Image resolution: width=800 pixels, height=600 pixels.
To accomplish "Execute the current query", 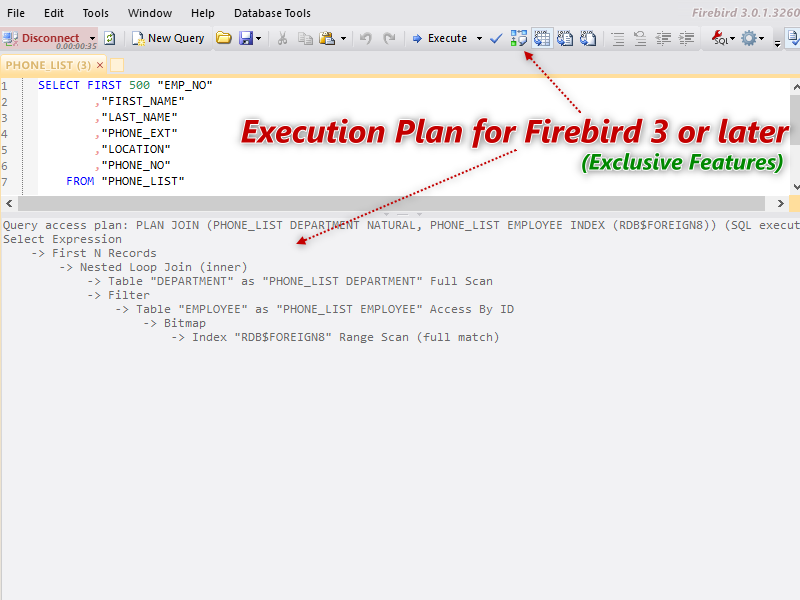I will pos(440,38).
